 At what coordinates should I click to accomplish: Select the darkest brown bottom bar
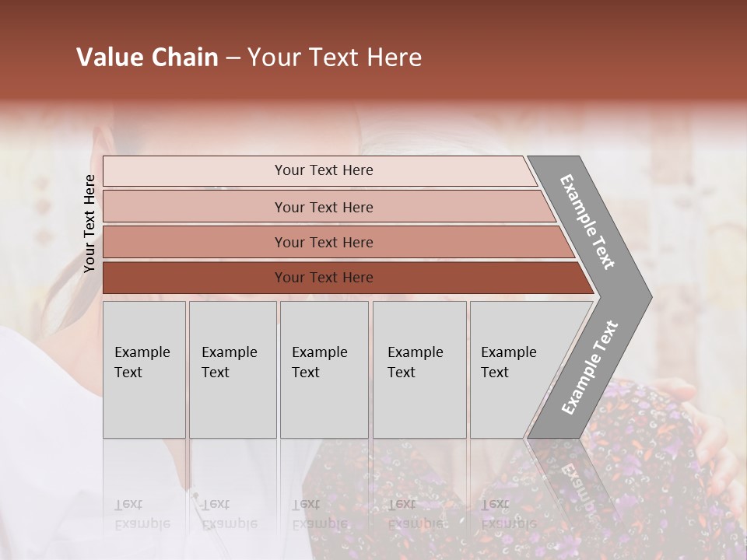pyautogui.click(x=323, y=278)
